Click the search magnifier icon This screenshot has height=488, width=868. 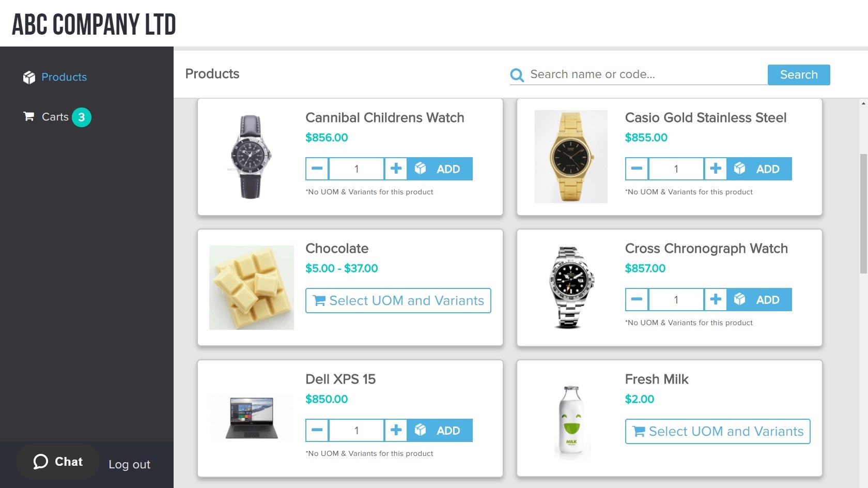(517, 75)
